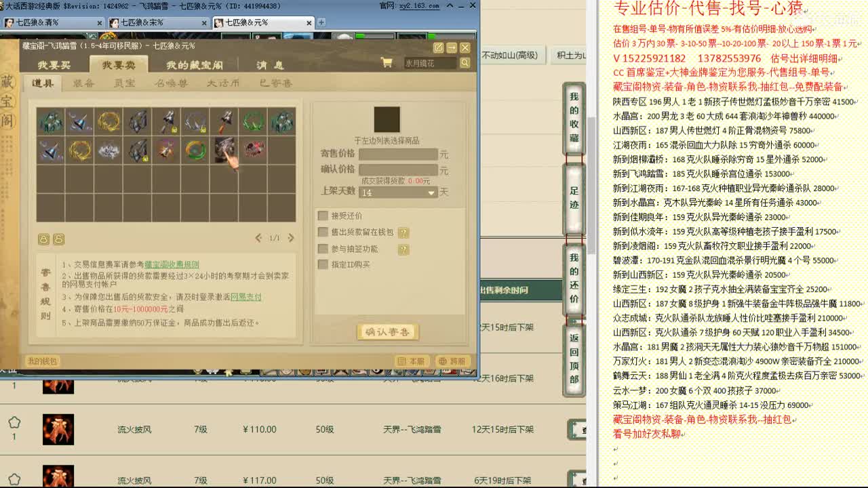Image resolution: width=868 pixels, height=488 pixels.
Task: Close the 七匹狼&宋% tab
Action: [205, 22]
